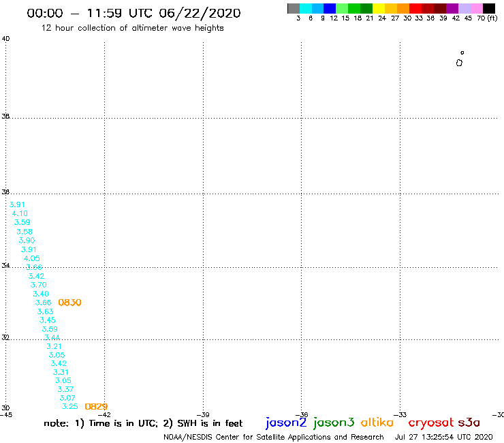Click the 3.25 value beside 0829
Screen dimensions: 504x443
(x=69, y=406)
